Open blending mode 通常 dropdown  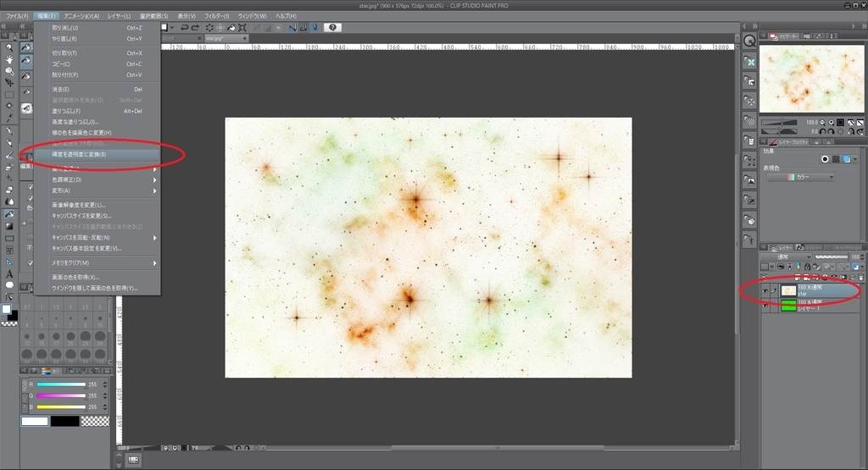787,257
